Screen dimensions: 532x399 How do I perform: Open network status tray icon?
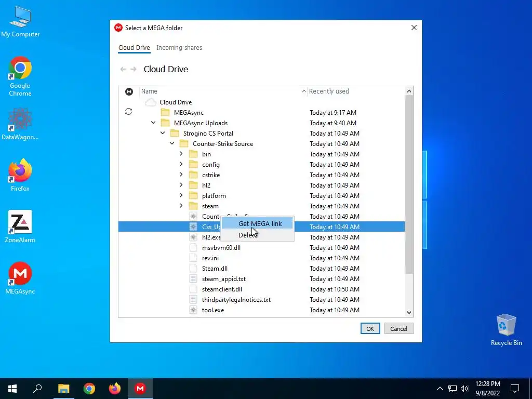point(453,389)
